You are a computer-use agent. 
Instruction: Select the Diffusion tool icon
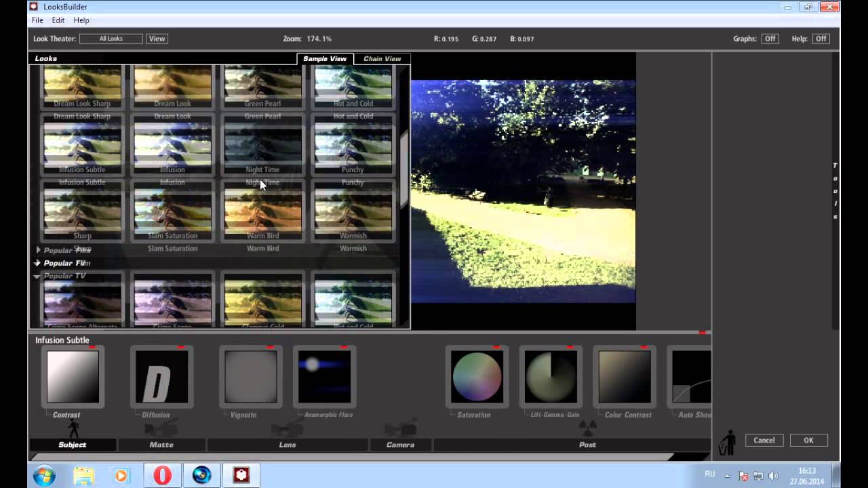pos(161,377)
